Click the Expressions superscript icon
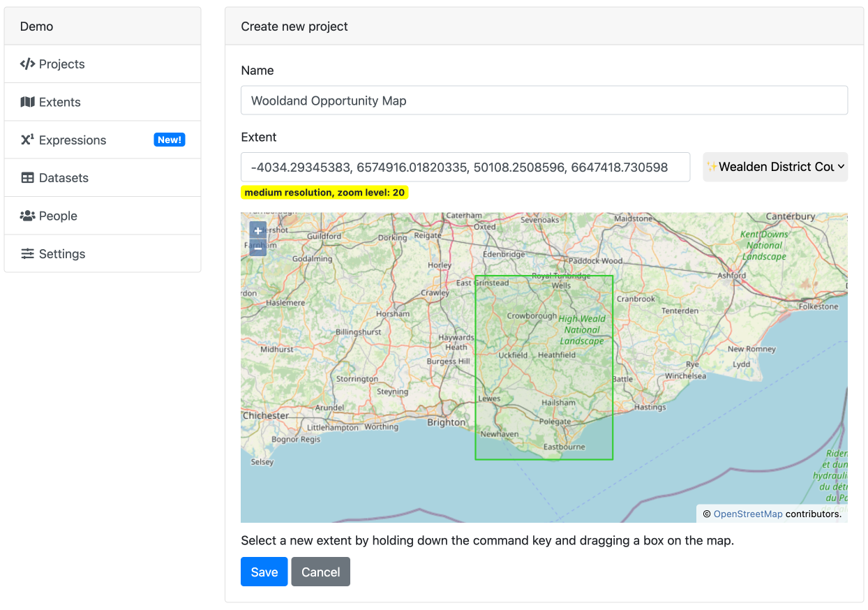Screen dimensions: 868x610 (27, 140)
